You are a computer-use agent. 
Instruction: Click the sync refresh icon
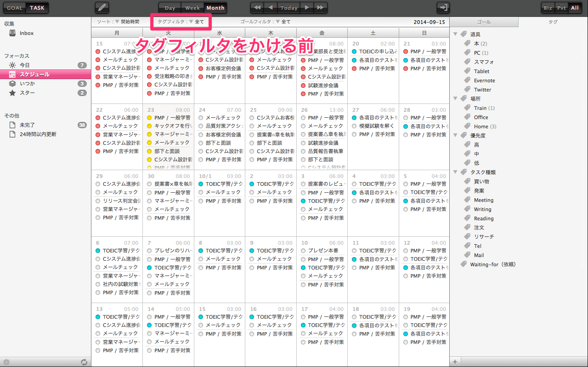(x=84, y=362)
